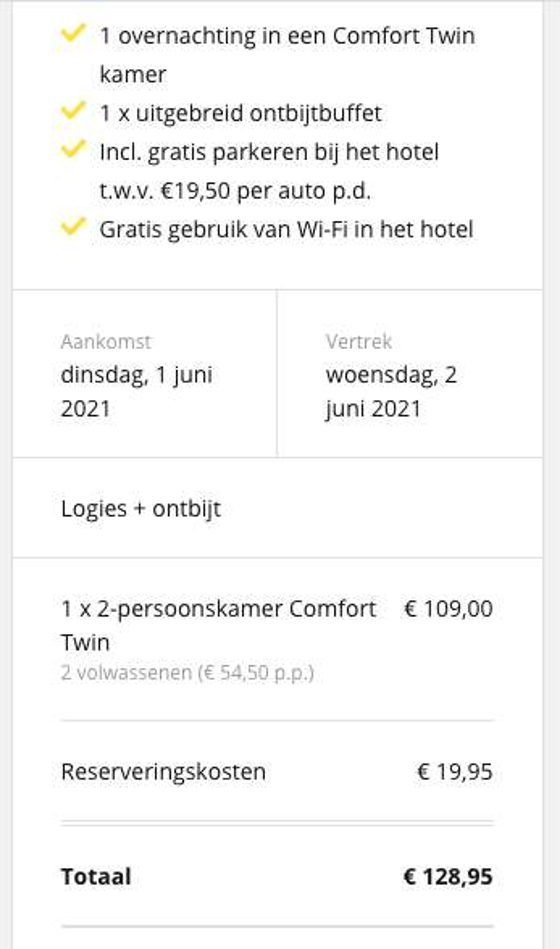Screen dimensions: 560x949
Task: Select the Totaal label
Action: [96, 876]
